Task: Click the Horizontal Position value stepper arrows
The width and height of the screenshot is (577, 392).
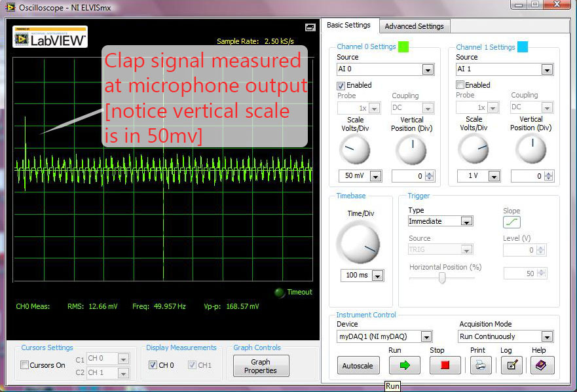Action: (x=541, y=274)
